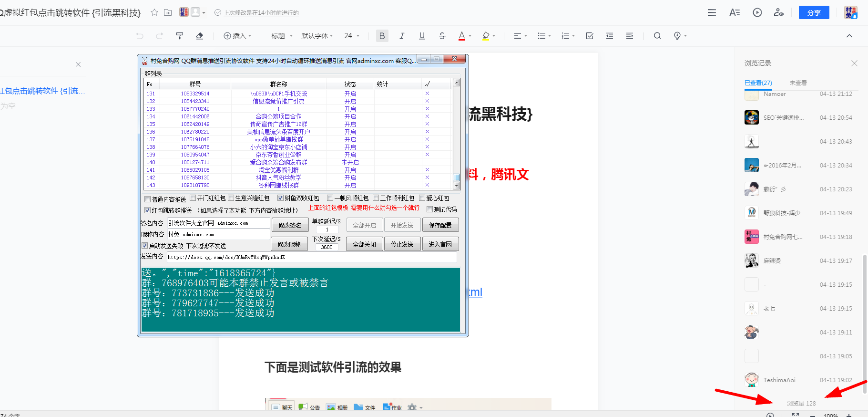Expand font color options arrow
This screenshot has height=417, width=868.
coord(470,36)
